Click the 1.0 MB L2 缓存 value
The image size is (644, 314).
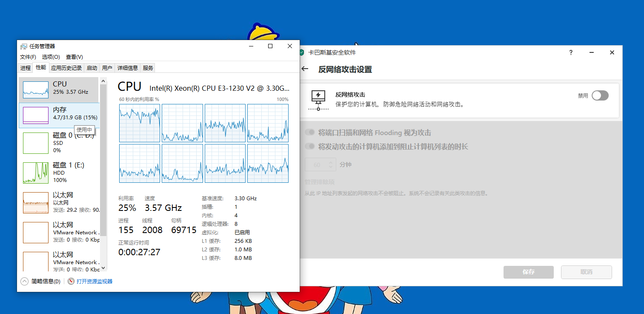(x=243, y=250)
